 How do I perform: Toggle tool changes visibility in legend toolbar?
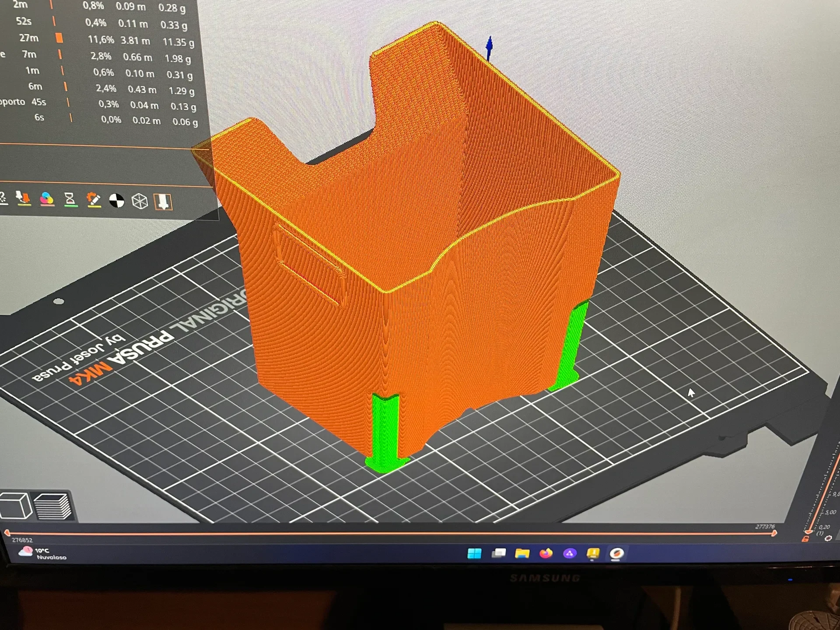23,199
